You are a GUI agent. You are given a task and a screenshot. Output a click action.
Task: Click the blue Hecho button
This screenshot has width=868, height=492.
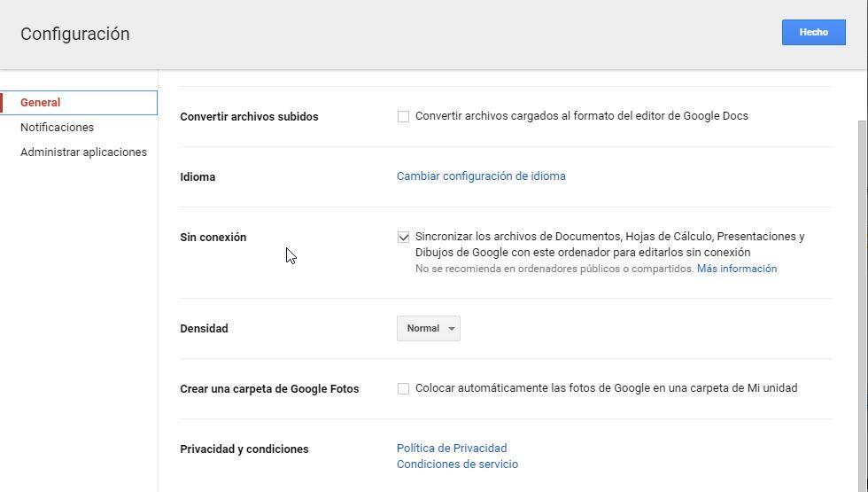pos(813,32)
